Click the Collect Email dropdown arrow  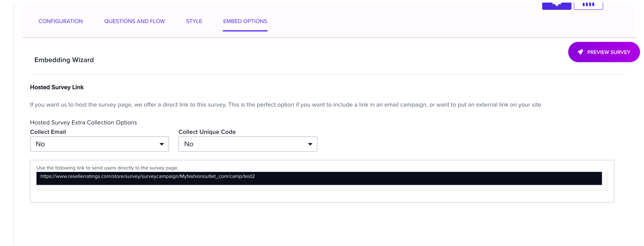tap(162, 144)
